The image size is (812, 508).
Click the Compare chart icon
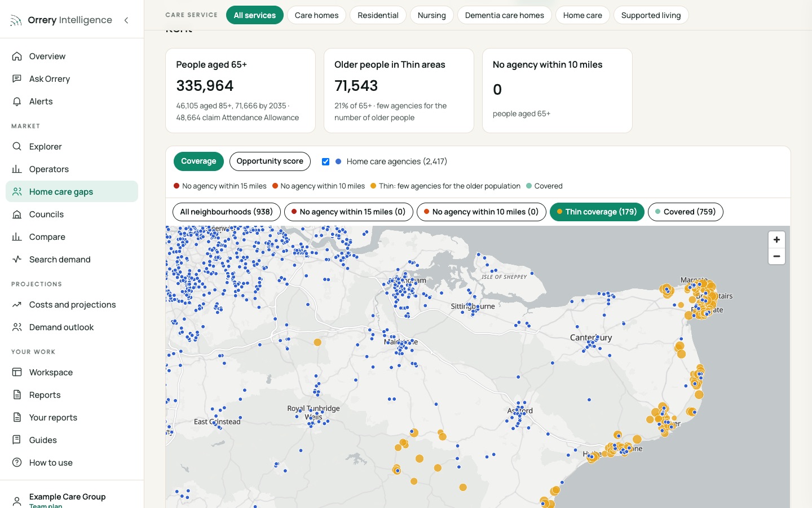click(x=17, y=237)
